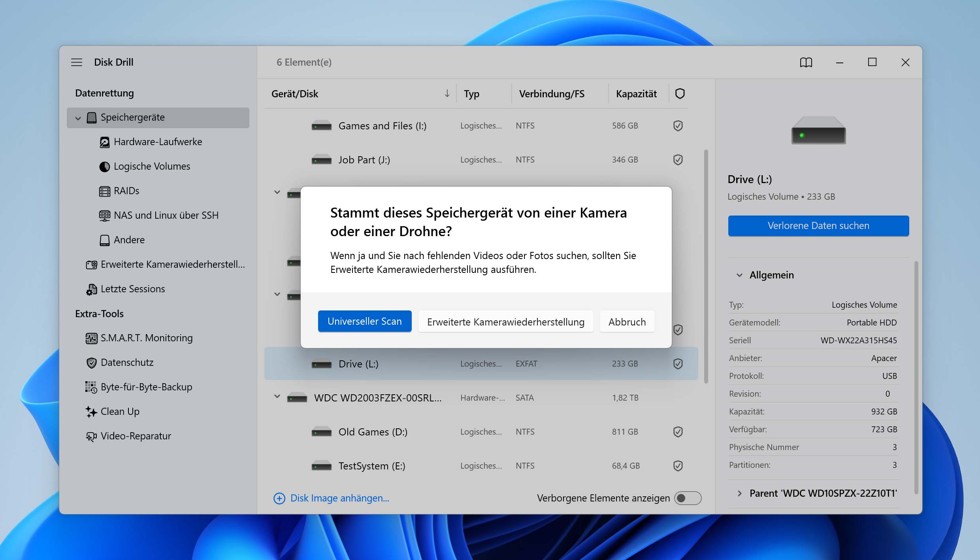Expand the Parent 'WDC WD10SPZX-22Z10T1' section
This screenshot has width=980, height=560.
pos(739,494)
